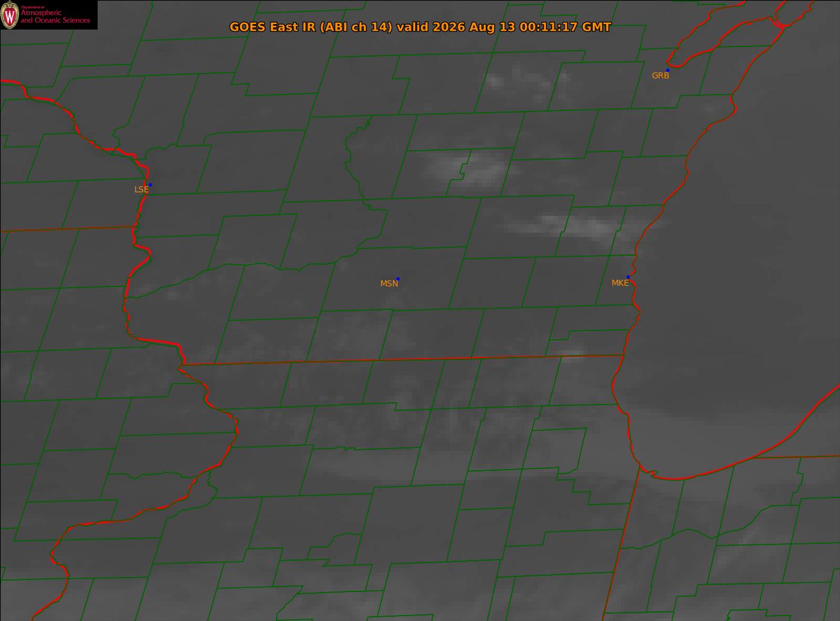The height and width of the screenshot is (621, 840).
Task: Click the Atmospheric and Oceanic Sciences logo
Action: (49, 14)
